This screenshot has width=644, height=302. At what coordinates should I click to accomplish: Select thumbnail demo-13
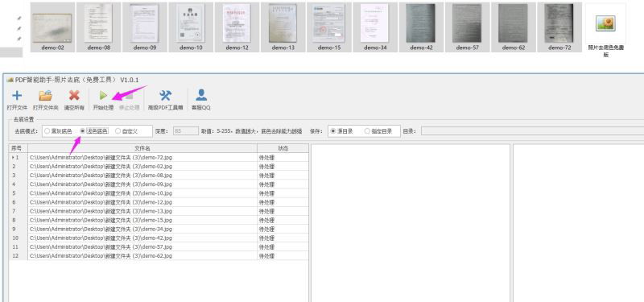coord(283,27)
